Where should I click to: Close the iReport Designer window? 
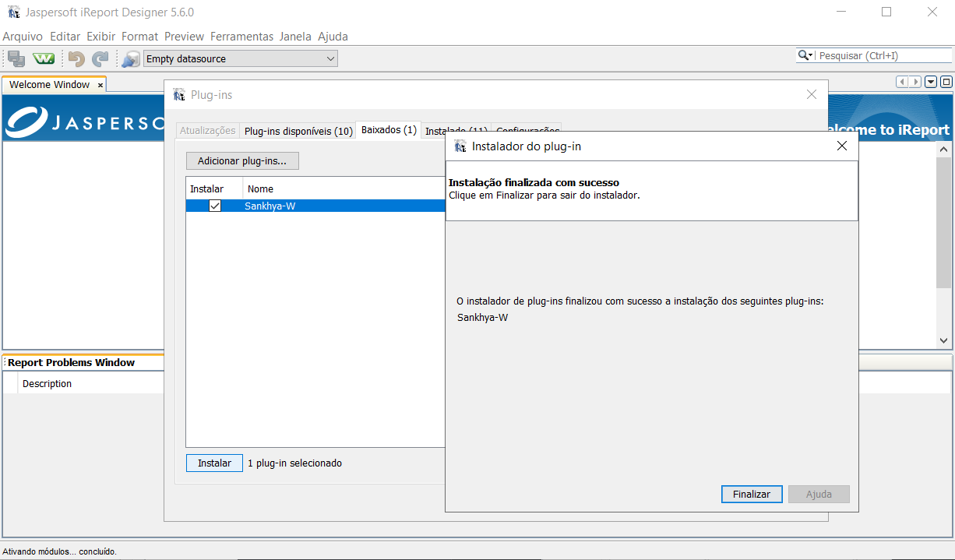tap(932, 12)
